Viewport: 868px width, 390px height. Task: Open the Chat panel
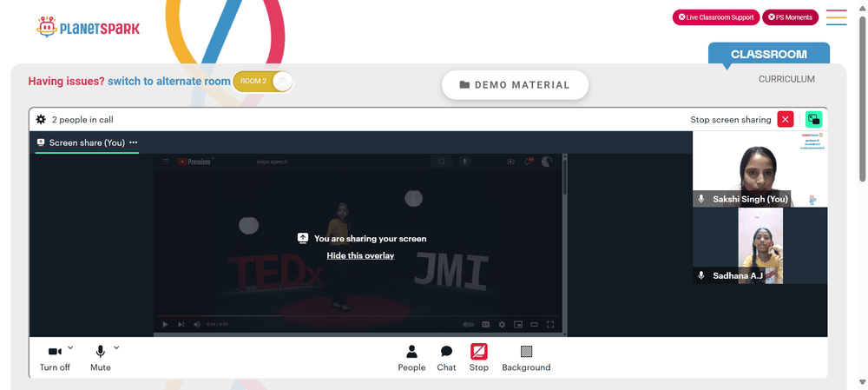[x=446, y=358]
